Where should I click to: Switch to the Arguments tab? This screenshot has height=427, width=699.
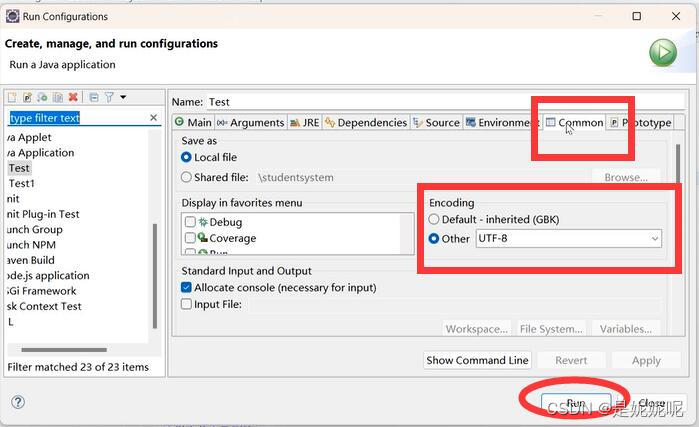point(250,123)
